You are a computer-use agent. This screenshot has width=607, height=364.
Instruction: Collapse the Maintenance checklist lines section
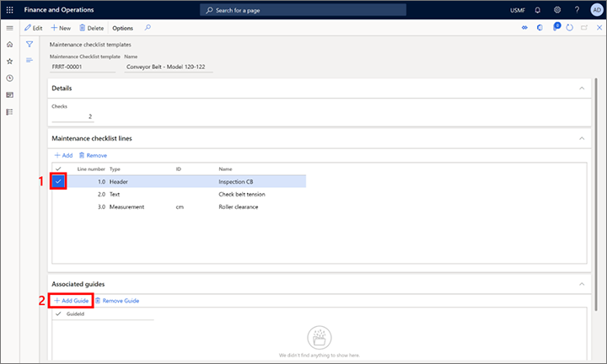580,138
